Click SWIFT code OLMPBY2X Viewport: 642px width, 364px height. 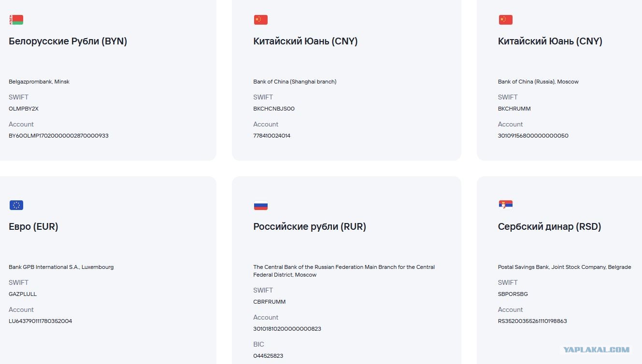tap(24, 109)
